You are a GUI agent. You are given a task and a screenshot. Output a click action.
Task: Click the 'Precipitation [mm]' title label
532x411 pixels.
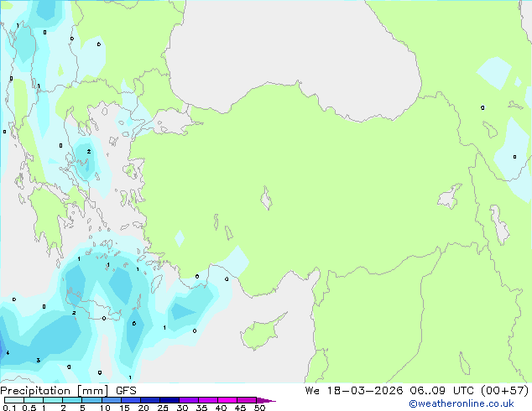[55, 391]
